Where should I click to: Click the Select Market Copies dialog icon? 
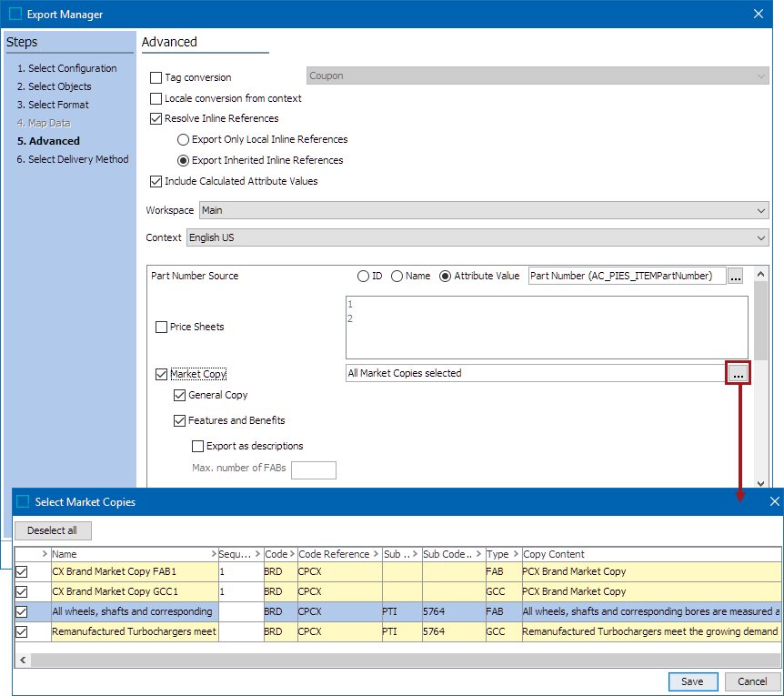(23, 501)
